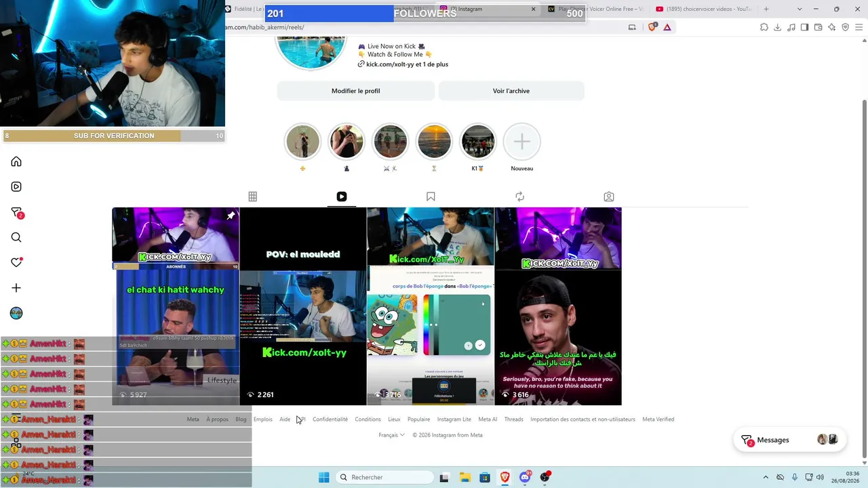Image resolution: width=868 pixels, height=488 pixels.
Task: Open the first story highlight circle
Action: 302,142
